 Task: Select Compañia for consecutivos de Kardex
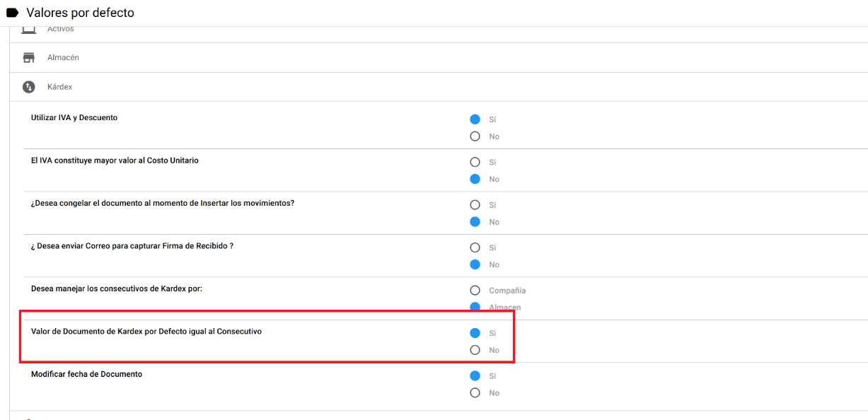475,291
